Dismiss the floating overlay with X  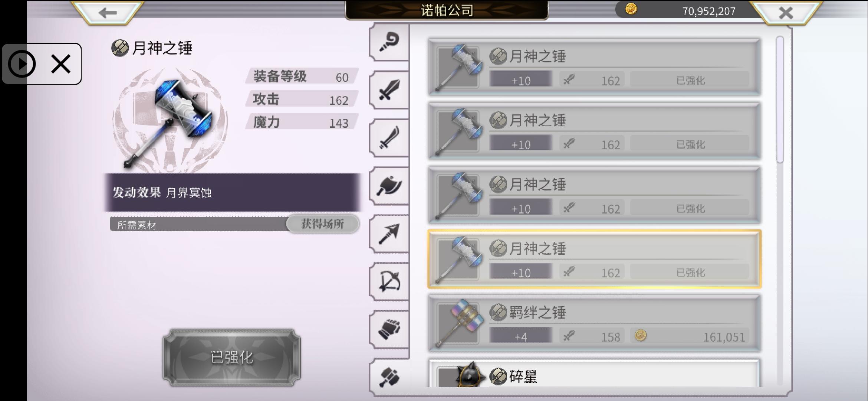(x=61, y=64)
